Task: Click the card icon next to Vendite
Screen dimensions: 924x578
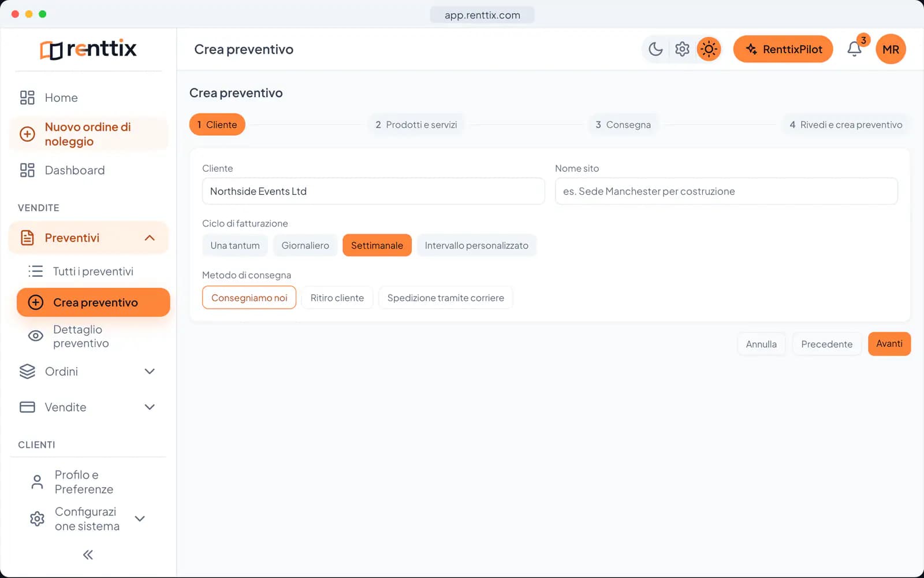Action: (x=27, y=407)
